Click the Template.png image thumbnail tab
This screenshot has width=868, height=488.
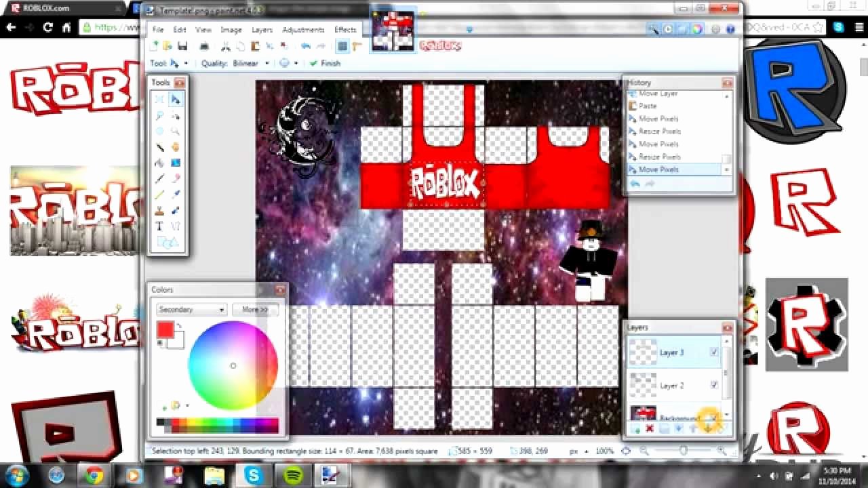tap(393, 30)
